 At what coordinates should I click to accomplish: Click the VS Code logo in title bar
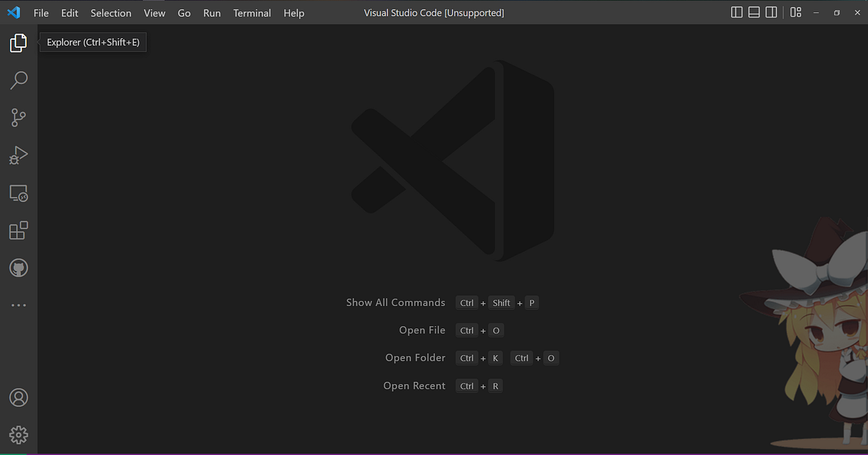coord(14,12)
